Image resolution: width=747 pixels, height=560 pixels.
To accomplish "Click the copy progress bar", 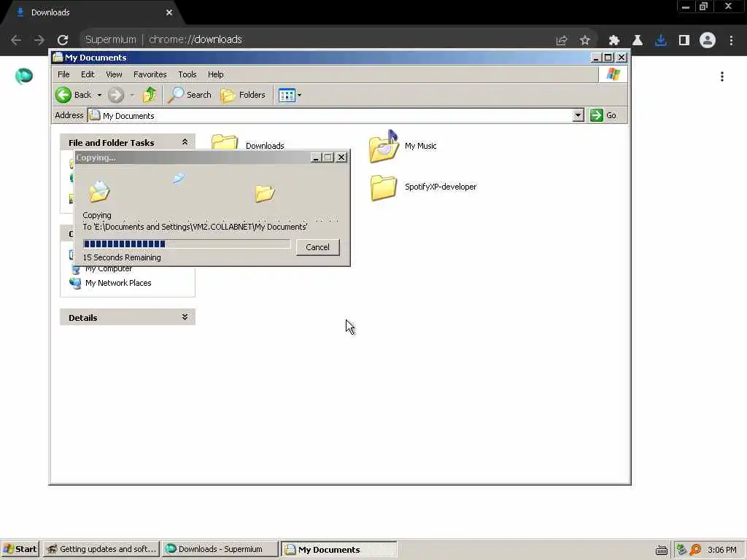I will click(x=186, y=244).
